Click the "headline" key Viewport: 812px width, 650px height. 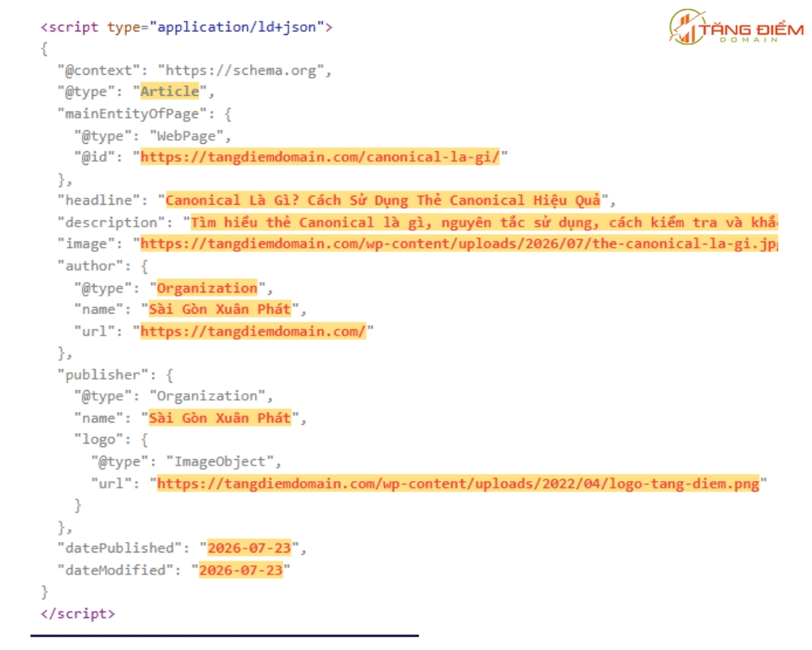coord(99,200)
